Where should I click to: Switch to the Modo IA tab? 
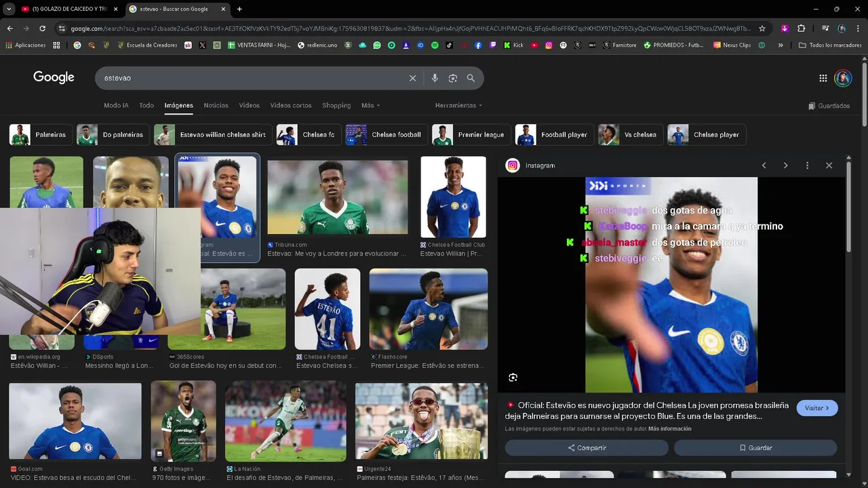pyautogui.click(x=116, y=106)
